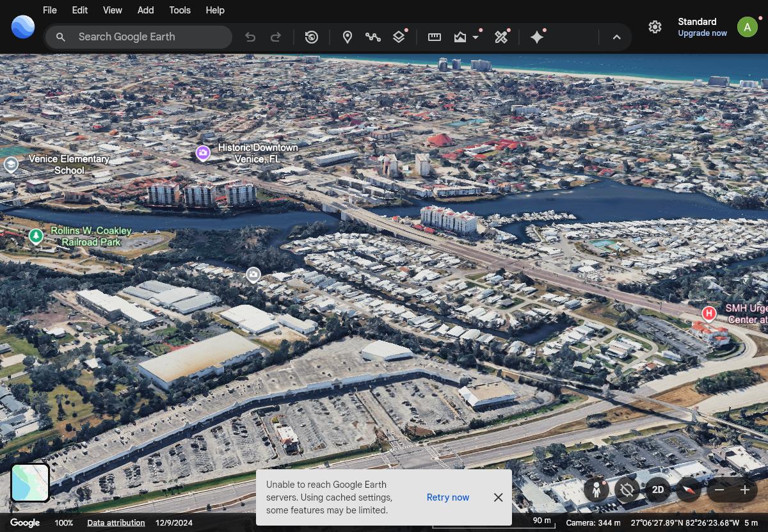This screenshot has width=768, height=532.
Task: Select the measure ruler tool
Action: [x=435, y=37]
